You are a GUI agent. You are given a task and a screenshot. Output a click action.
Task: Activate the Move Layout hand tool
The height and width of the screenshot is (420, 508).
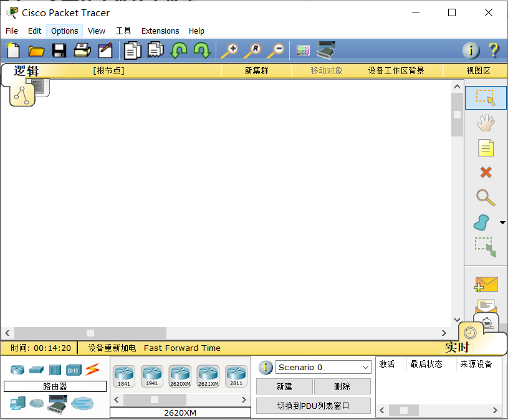[x=486, y=123]
